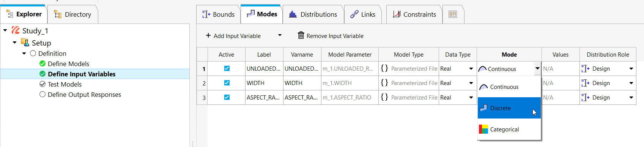The height and width of the screenshot is (147, 644).
Task: Open the Add Input Variable dropdown arrow
Action: pos(280,35)
